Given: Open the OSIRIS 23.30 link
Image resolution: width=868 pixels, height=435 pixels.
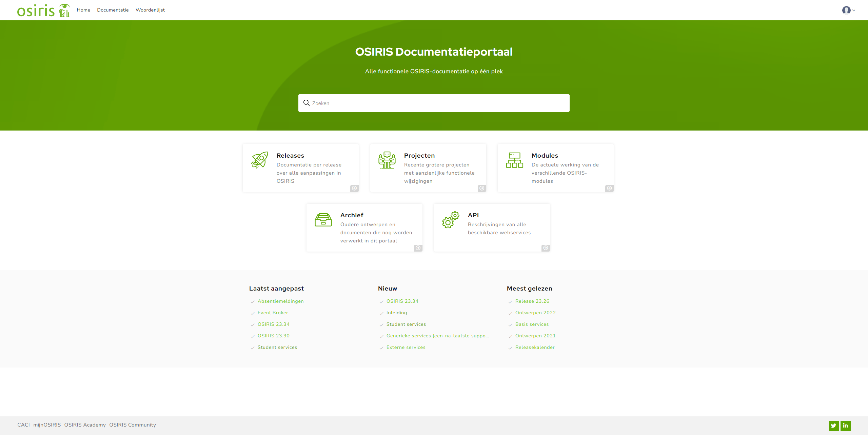Looking at the screenshot, I should tap(274, 336).
